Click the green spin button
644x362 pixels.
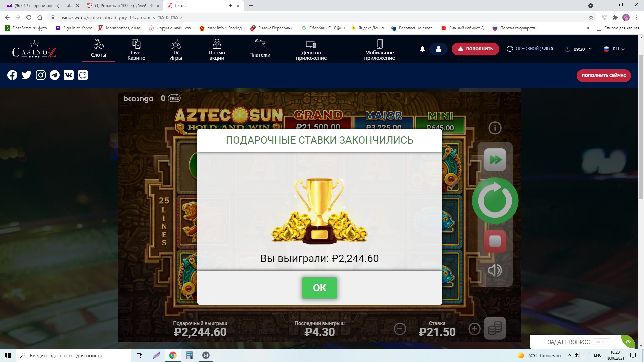(x=495, y=200)
